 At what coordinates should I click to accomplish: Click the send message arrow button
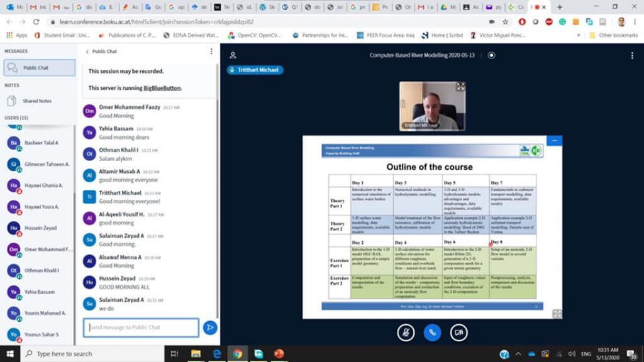210,327
